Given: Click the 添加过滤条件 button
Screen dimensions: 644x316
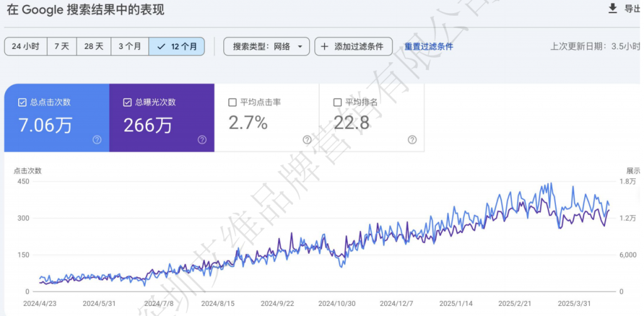Looking at the screenshot, I should (x=353, y=46).
